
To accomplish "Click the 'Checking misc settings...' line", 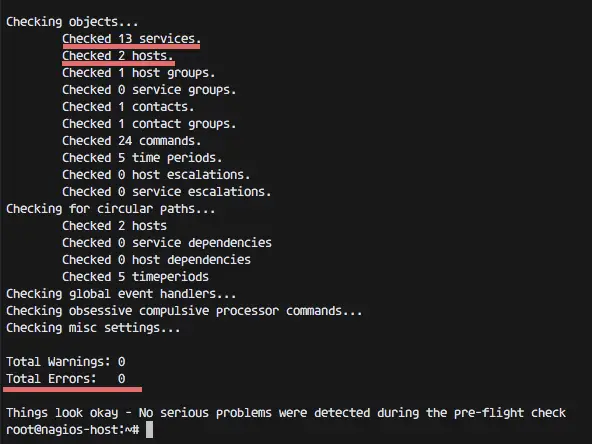I will [93, 328].
